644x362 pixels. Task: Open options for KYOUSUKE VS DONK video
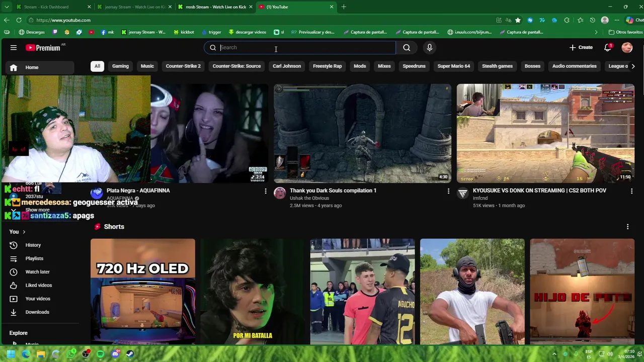[x=631, y=191]
